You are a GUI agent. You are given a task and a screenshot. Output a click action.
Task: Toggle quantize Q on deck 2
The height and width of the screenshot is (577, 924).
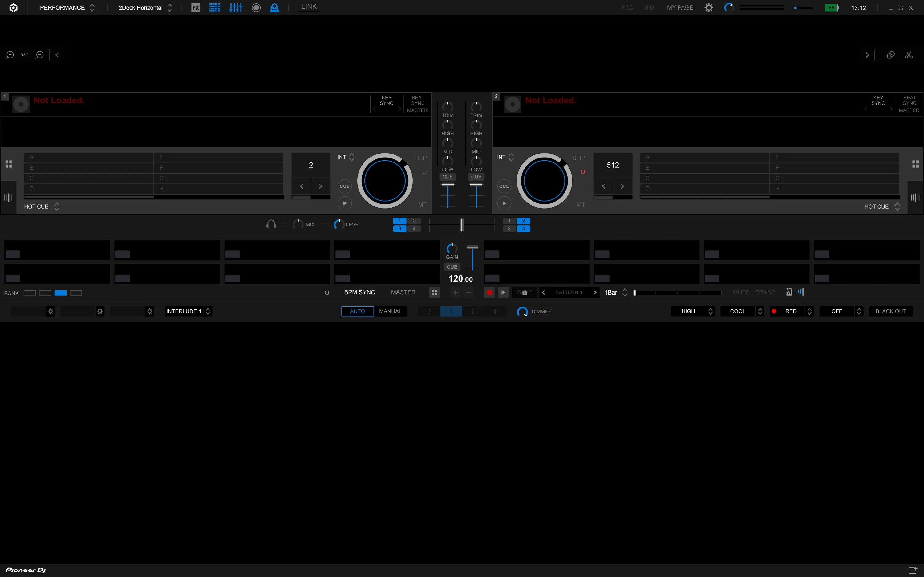tap(583, 172)
